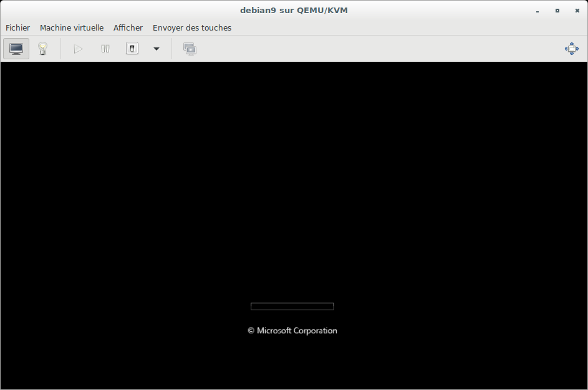Open the Fichier menu

(17, 28)
